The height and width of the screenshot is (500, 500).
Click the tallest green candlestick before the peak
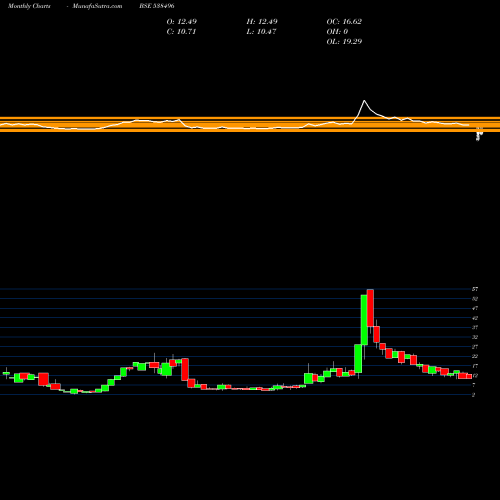(x=364, y=320)
